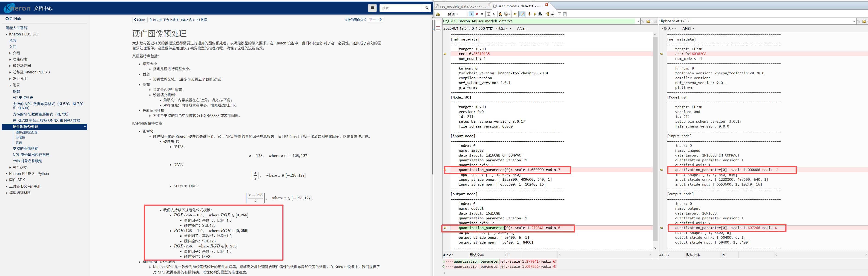Toggle Show Differences (red not-equal) filter
Screen dimensions: 868x276
tap(477, 14)
